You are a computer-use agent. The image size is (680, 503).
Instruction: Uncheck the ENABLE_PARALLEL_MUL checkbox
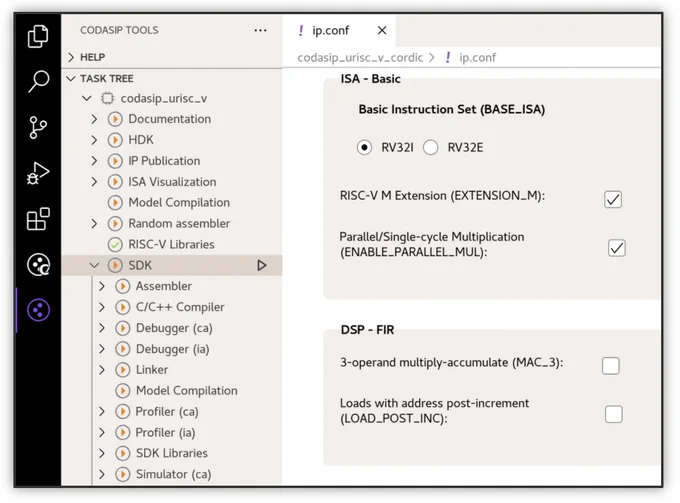616,248
